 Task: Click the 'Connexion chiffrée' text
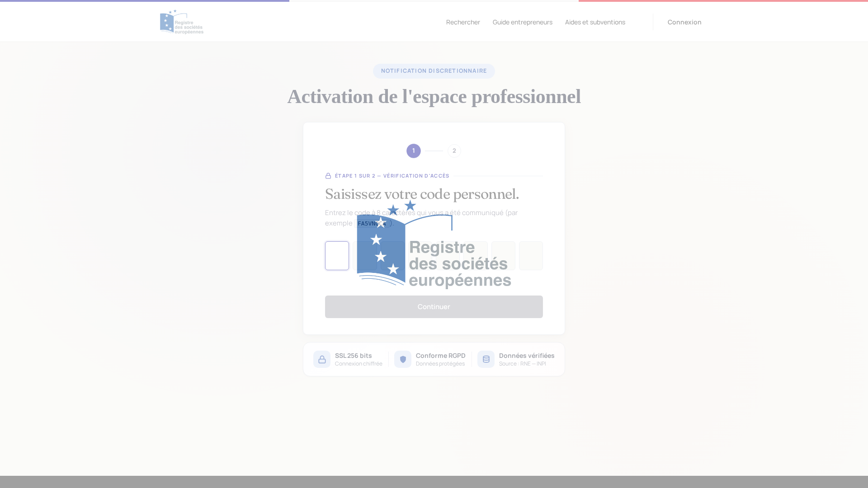click(x=359, y=364)
